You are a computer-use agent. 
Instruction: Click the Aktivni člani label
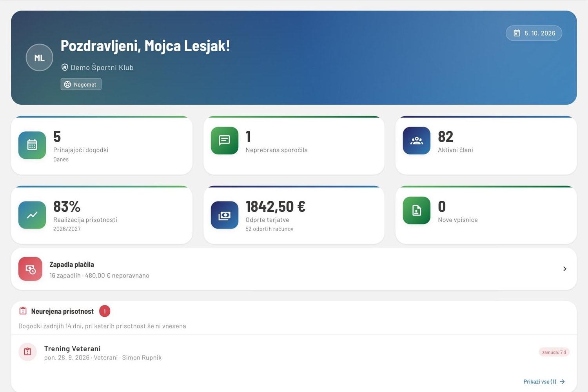coord(456,150)
